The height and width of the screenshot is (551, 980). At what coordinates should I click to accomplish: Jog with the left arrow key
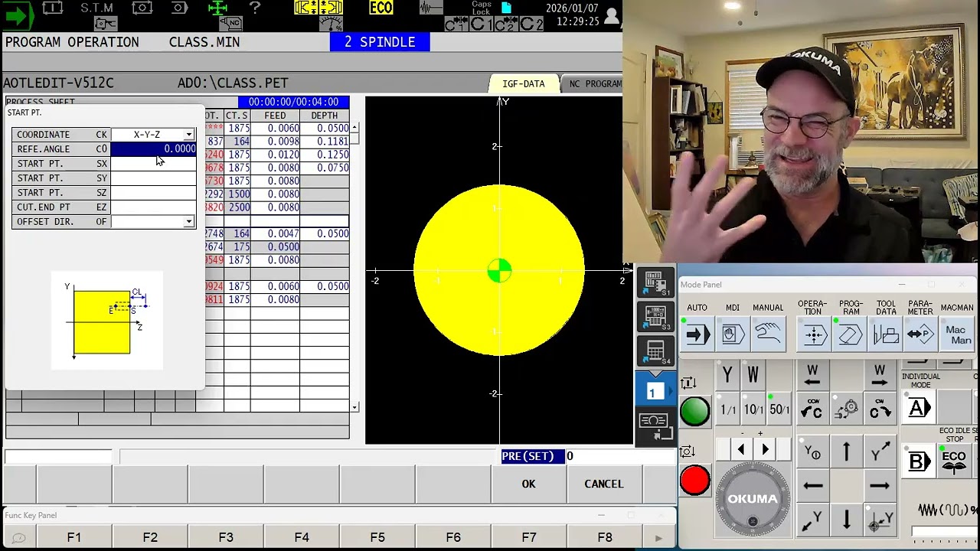pyautogui.click(x=812, y=486)
